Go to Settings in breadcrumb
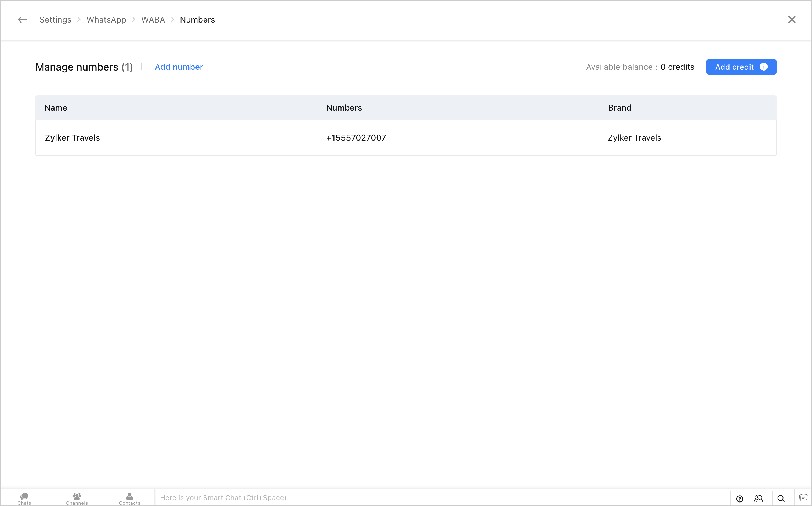This screenshot has height=506, width=812. click(x=55, y=20)
